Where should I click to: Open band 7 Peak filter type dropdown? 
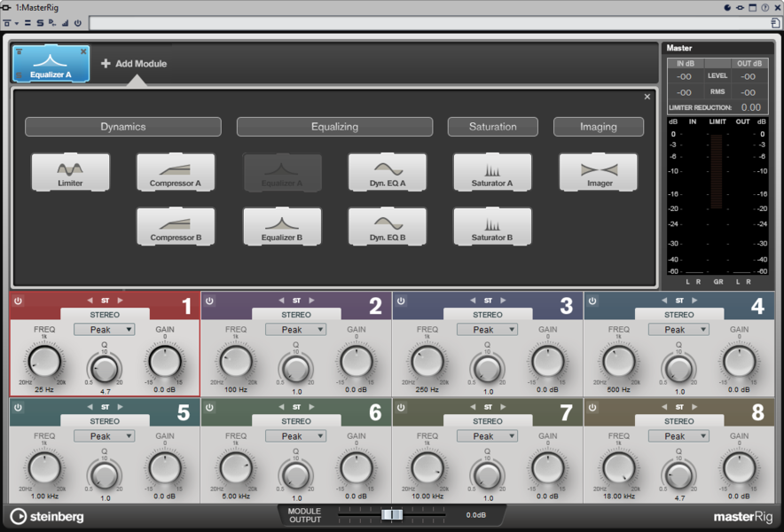click(x=487, y=436)
